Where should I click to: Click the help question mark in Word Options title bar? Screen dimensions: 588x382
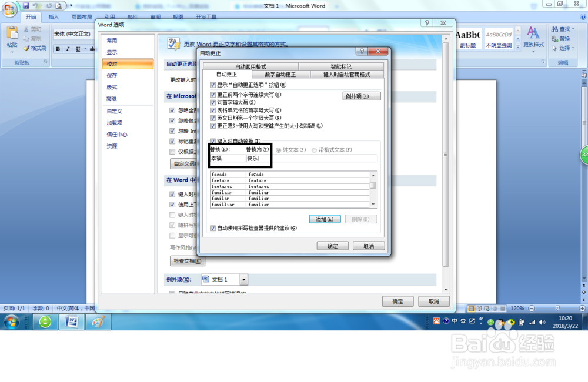point(427,23)
